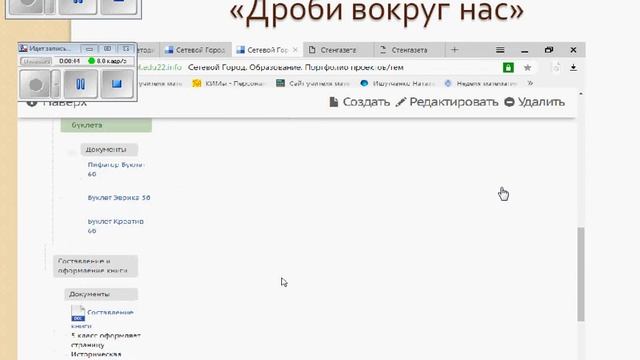The height and width of the screenshot is (360, 640).
Task: Open the Сайт учителя bookmark with green icon
Action: [x=313, y=83]
